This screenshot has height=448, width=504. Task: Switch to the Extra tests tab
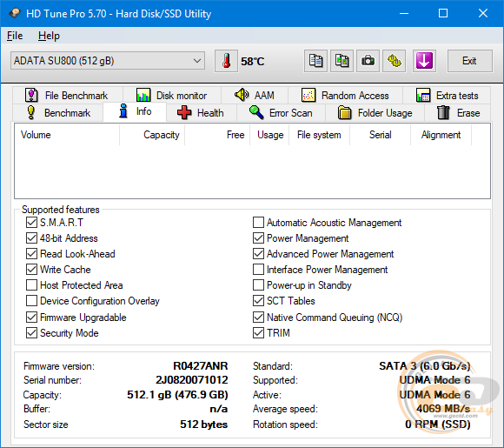tap(447, 96)
